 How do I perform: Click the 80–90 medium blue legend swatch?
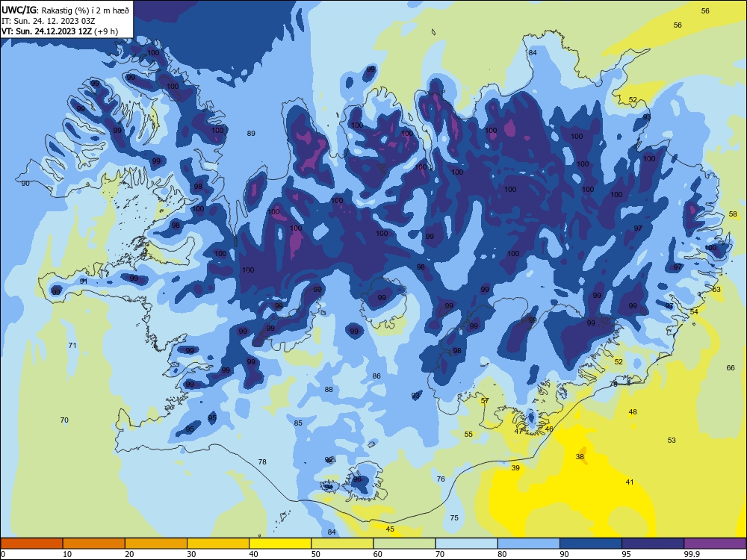[529, 544]
